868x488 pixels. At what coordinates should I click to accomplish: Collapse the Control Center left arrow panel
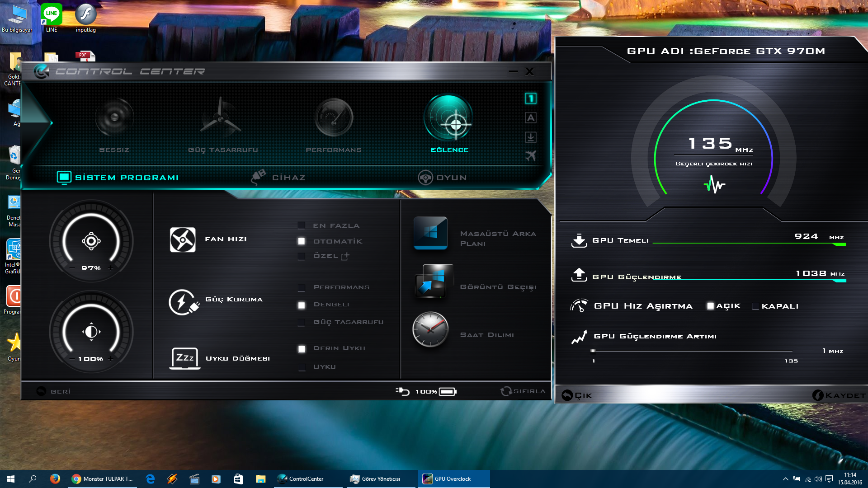pos(38,122)
